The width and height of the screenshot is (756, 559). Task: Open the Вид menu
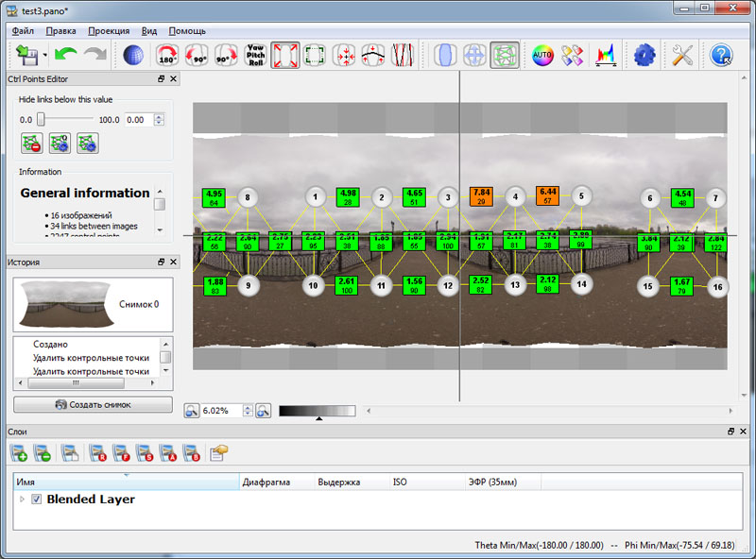click(x=149, y=31)
